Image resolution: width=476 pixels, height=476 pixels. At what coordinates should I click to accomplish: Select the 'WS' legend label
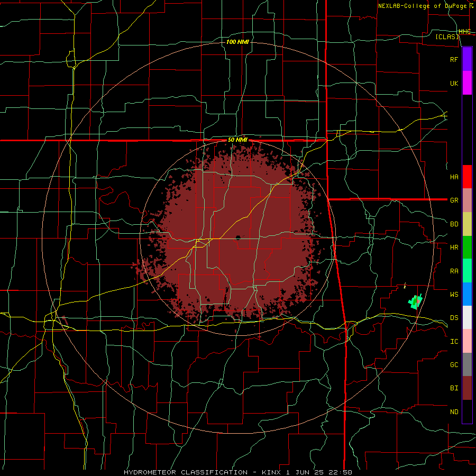(454, 295)
